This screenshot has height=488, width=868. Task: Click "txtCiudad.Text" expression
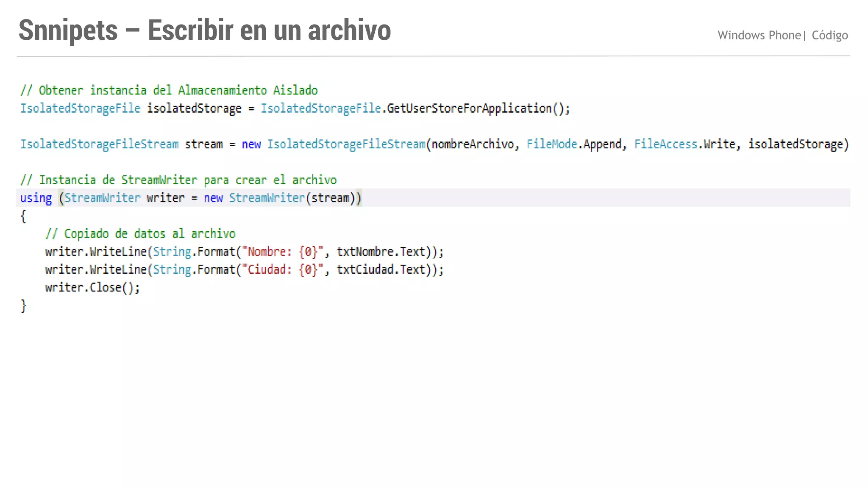coord(381,269)
